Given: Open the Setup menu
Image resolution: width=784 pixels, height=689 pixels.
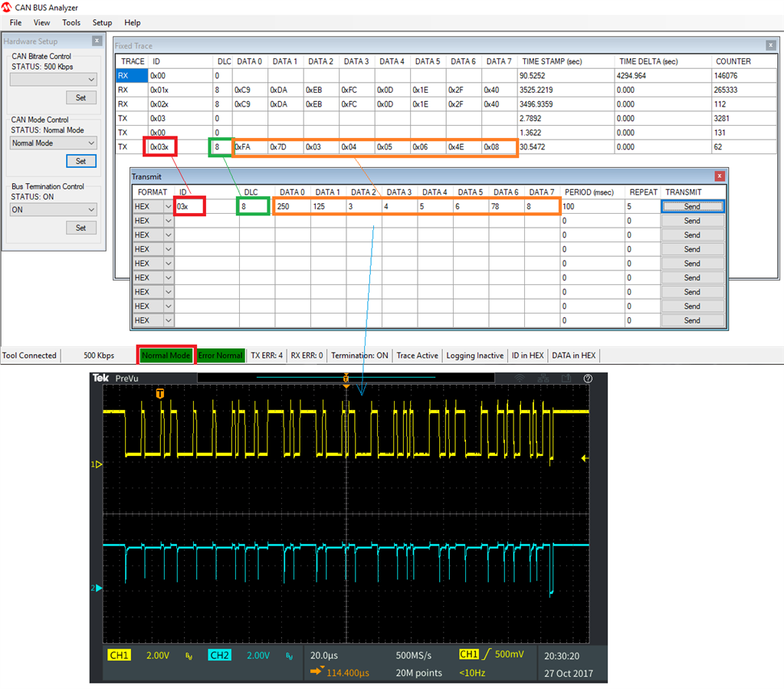Looking at the screenshot, I should tap(102, 23).
